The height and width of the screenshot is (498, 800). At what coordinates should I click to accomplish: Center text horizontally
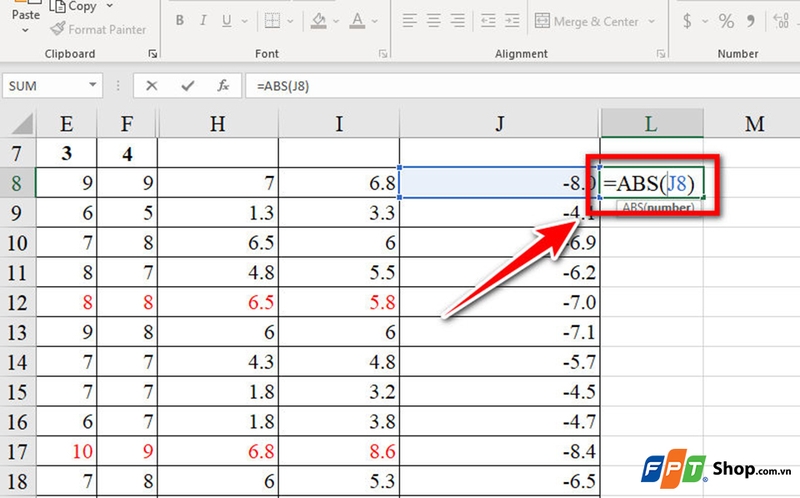click(x=434, y=21)
